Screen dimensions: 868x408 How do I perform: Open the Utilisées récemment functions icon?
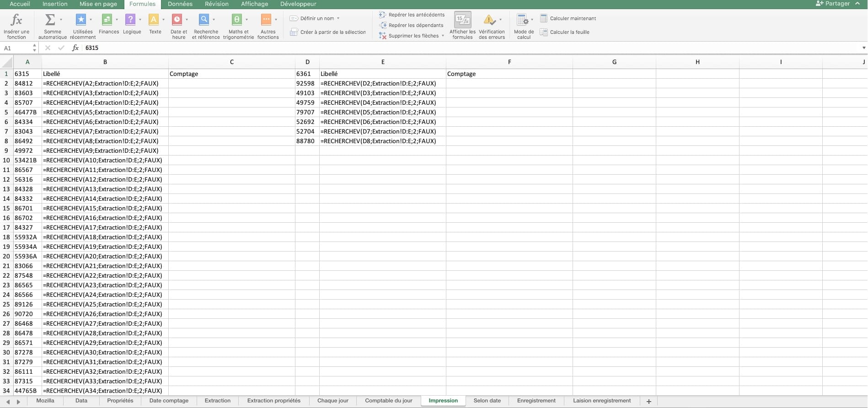tap(81, 20)
